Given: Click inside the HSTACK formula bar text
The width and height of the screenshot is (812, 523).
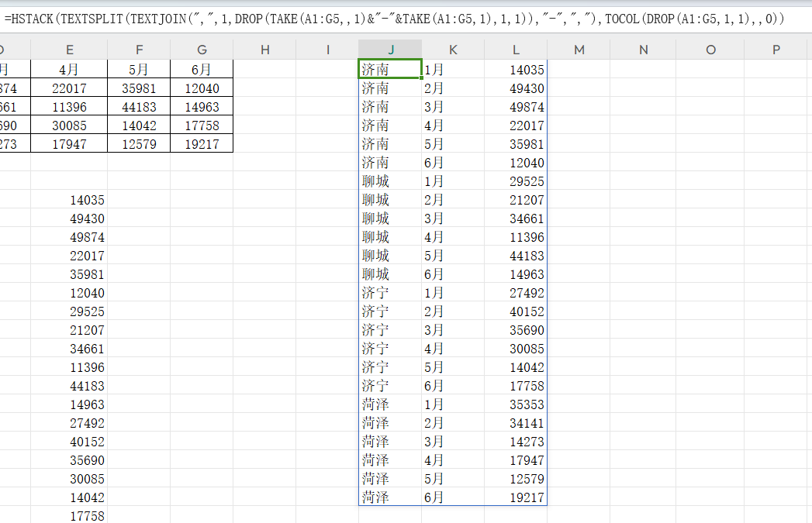Looking at the screenshot, I should pos(393,19).
